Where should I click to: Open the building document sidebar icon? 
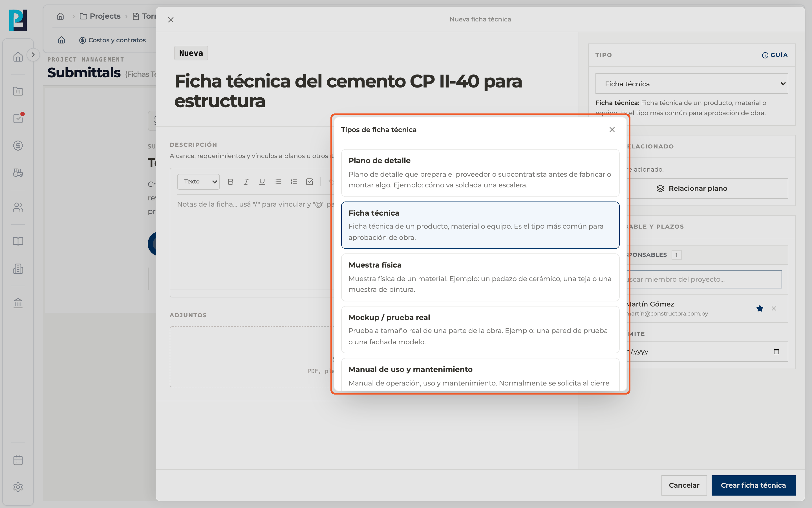click(18, 269)
